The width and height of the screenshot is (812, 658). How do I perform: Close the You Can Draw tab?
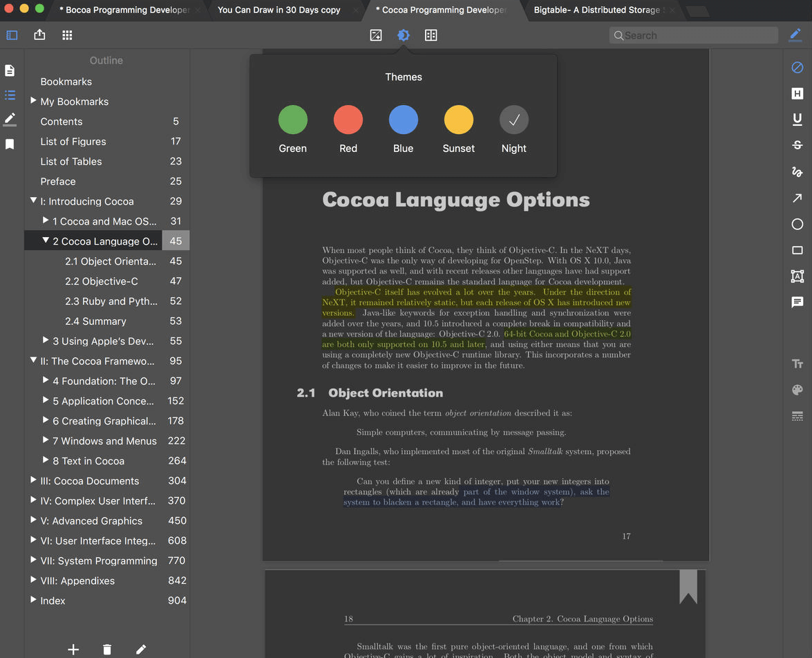tap(355, 10)
